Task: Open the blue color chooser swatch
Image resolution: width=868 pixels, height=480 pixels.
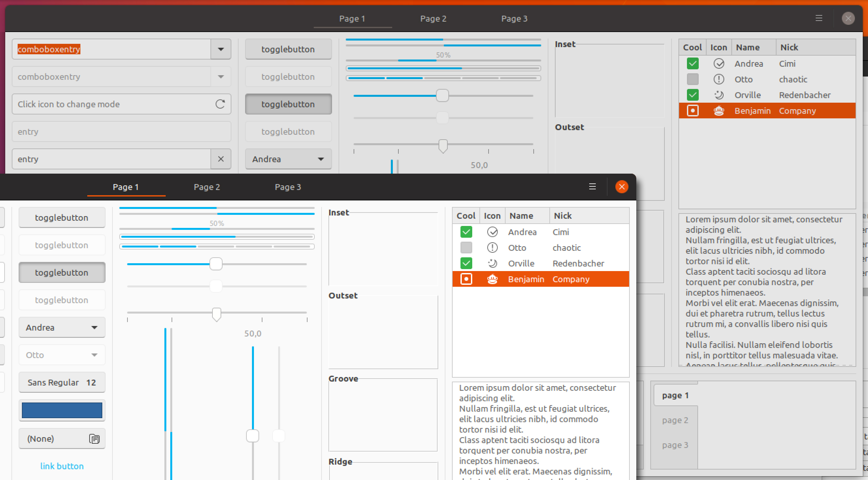Action: [62, 410]
